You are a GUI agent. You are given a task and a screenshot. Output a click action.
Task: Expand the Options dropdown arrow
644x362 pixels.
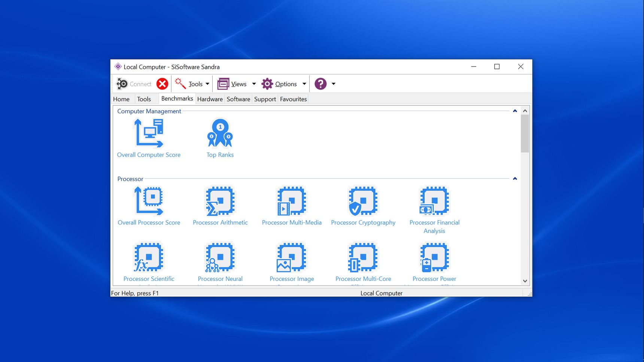point(304,84)
